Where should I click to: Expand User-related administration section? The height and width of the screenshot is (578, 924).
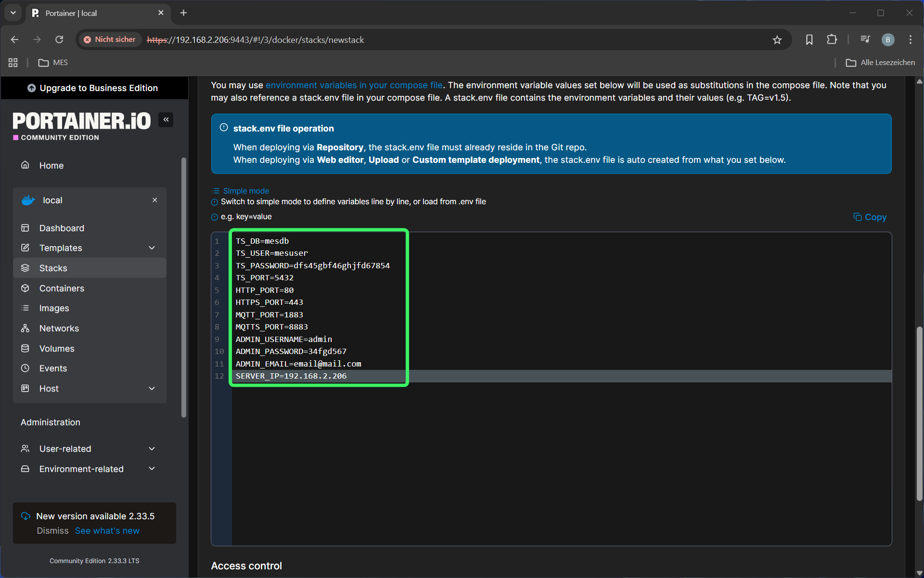[x=152, y=448]
